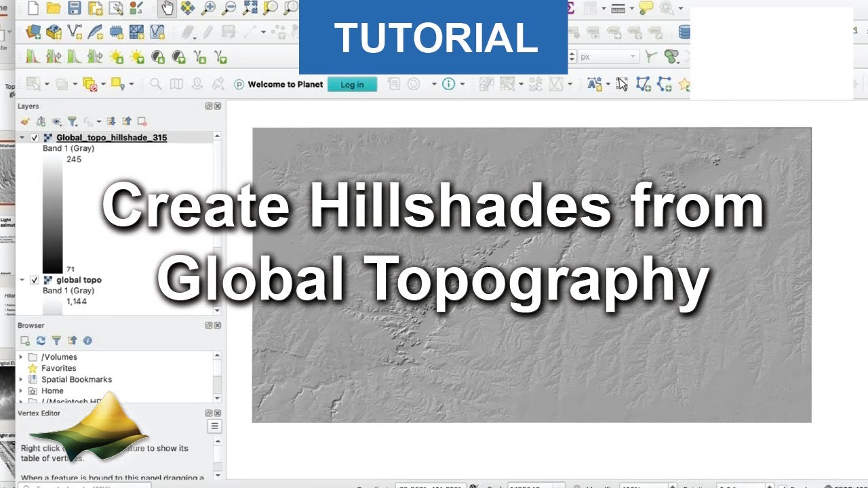The width and height of the screenshot is (868, 488).
Task: Open Welcome to Planet label
Action: 285,85
